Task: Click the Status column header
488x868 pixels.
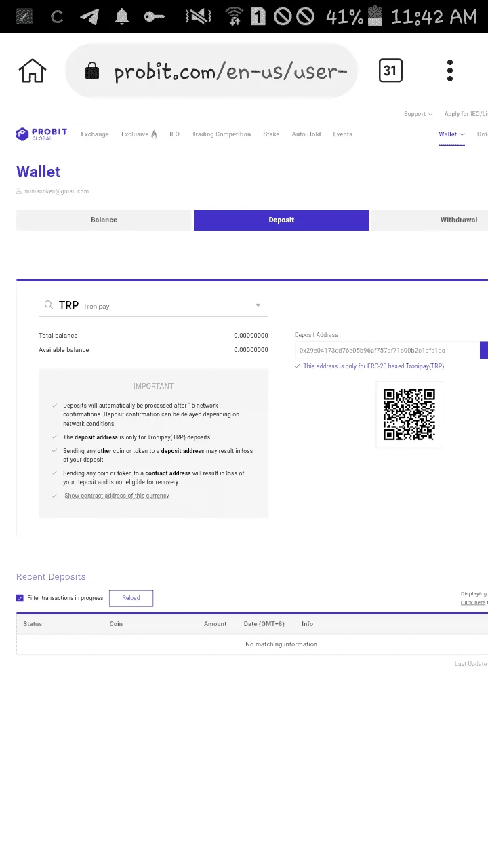Action: [33, 623]
